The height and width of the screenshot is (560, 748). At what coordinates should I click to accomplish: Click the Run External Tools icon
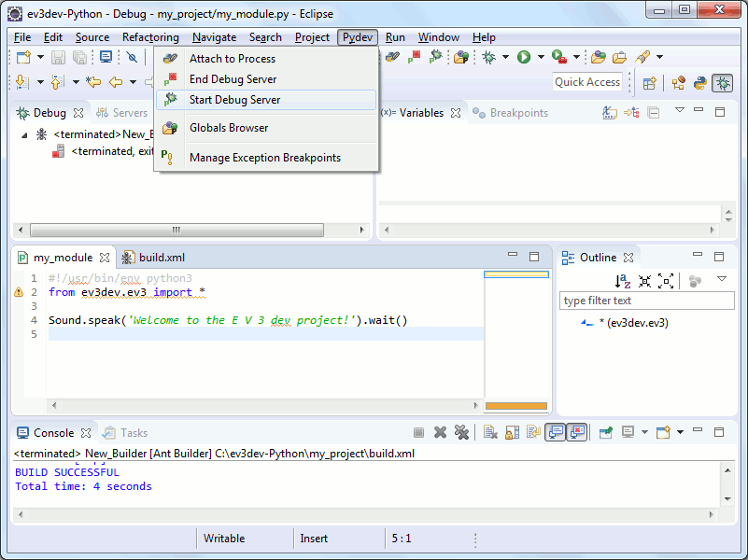point(559,57)
